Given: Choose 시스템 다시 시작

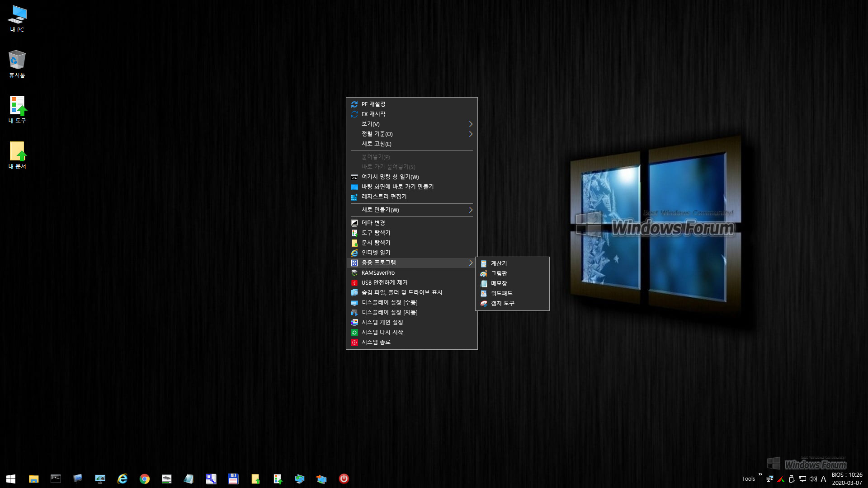Looking at the screenshot, I should point(412,332).
